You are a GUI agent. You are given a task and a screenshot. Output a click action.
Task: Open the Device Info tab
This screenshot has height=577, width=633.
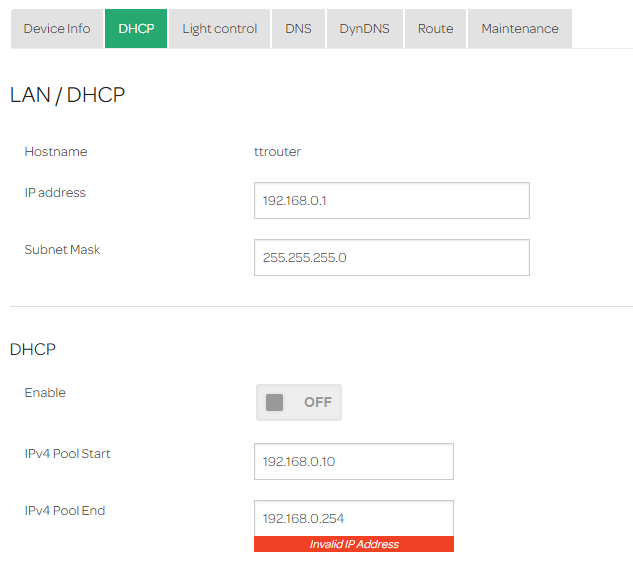tap(57, 29)
